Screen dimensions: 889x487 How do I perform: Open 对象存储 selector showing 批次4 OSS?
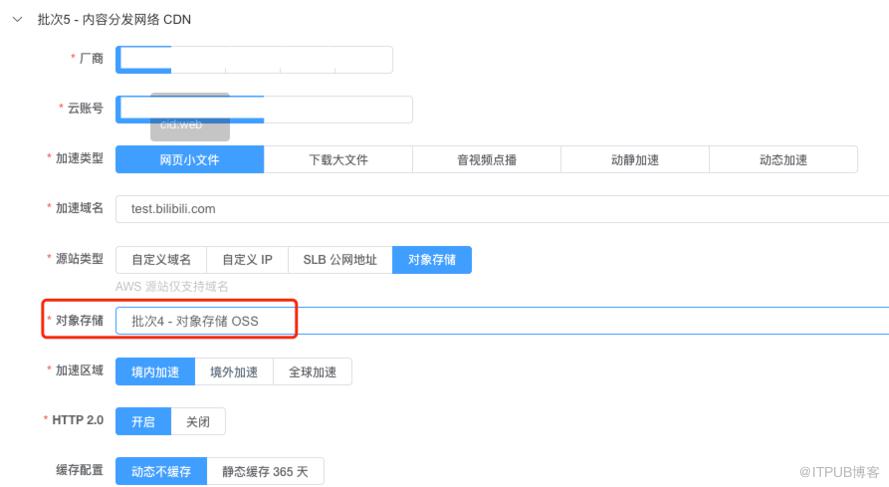(500, 321)
